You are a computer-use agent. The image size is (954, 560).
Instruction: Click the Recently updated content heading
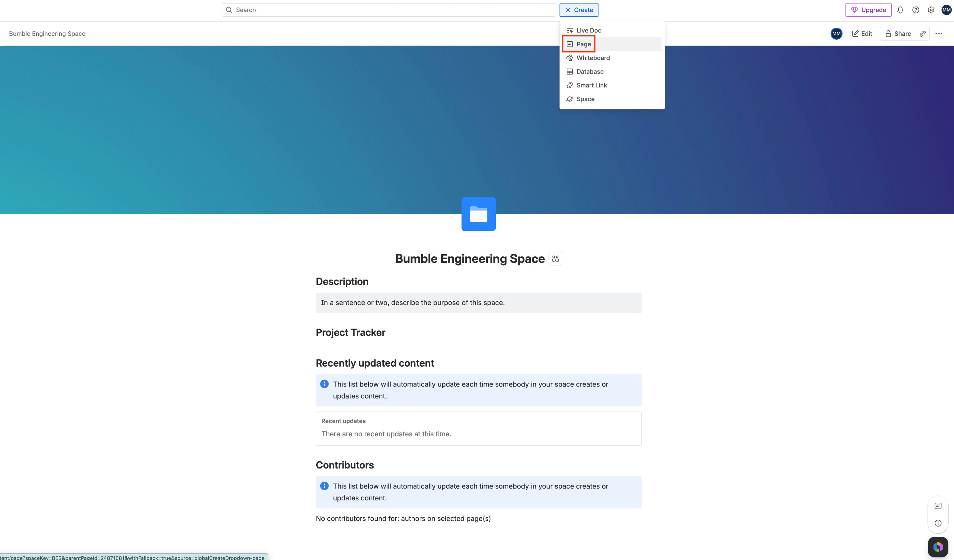point(375,363)
